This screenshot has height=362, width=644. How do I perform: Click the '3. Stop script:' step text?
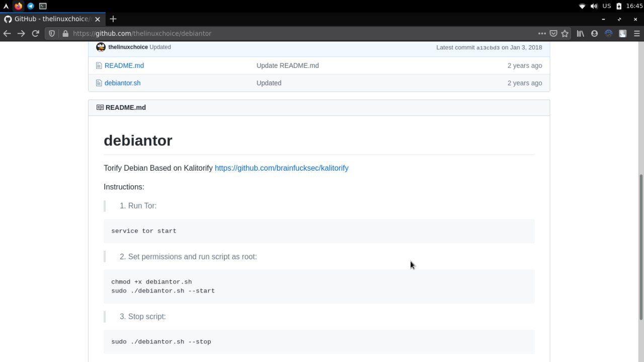click(143, 317)
